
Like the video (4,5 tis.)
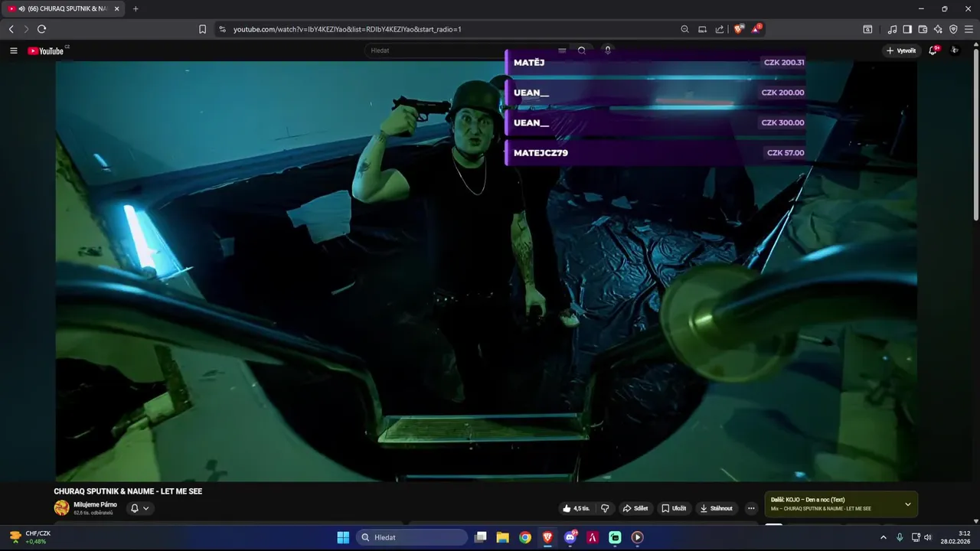pyautogui.click(x=576, y=508)
